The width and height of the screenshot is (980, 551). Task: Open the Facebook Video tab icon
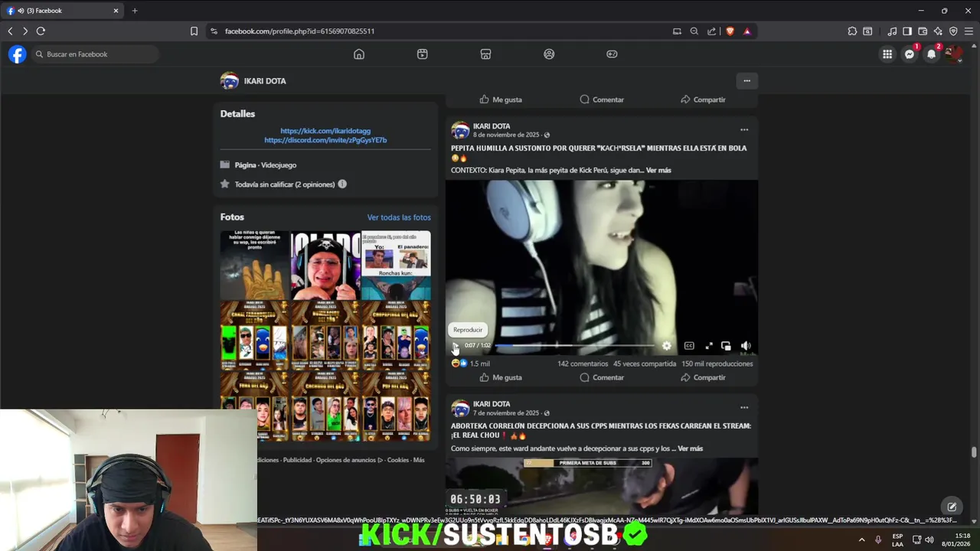coord(423,54)
